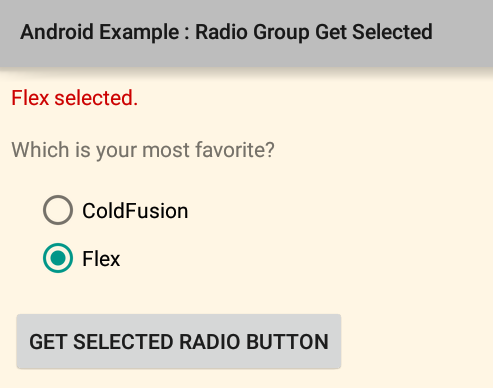This screenshot has width=493, height=388.
Task: Click the 'Which is your most favorite?' question text
Action: click(x=143, y=150)
